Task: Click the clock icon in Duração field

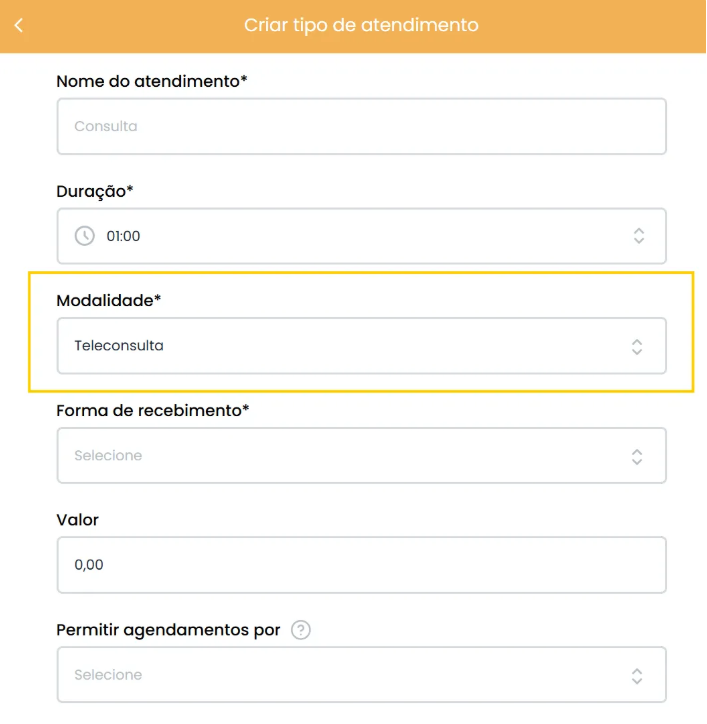Action: [x=85, y=236]
